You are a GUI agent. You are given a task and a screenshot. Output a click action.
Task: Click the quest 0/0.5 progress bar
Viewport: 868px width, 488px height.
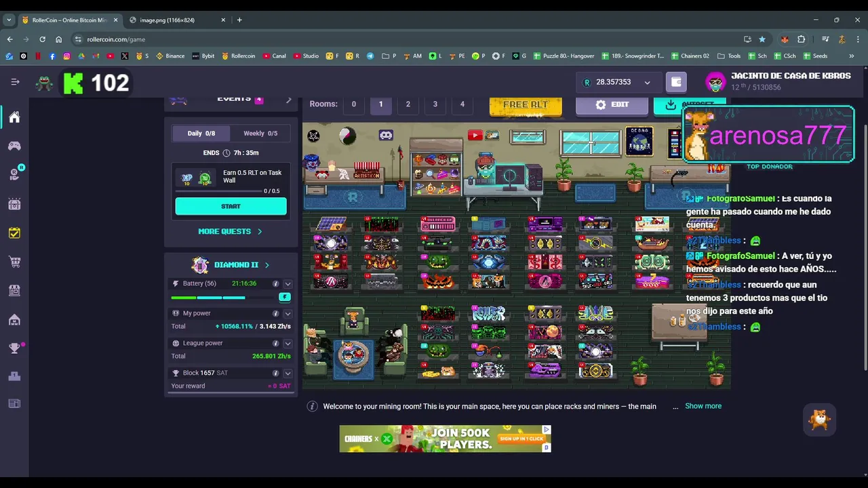click(218, 191)
